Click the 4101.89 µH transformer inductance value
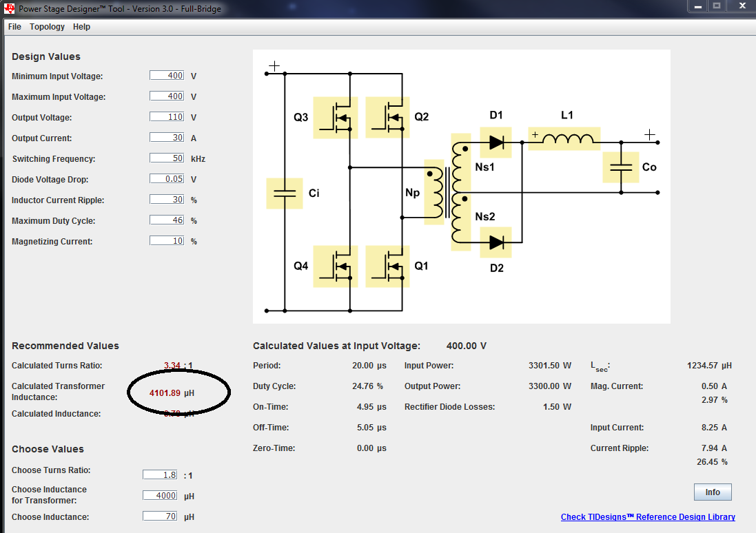Screen dimensions: 756x533 172,393
